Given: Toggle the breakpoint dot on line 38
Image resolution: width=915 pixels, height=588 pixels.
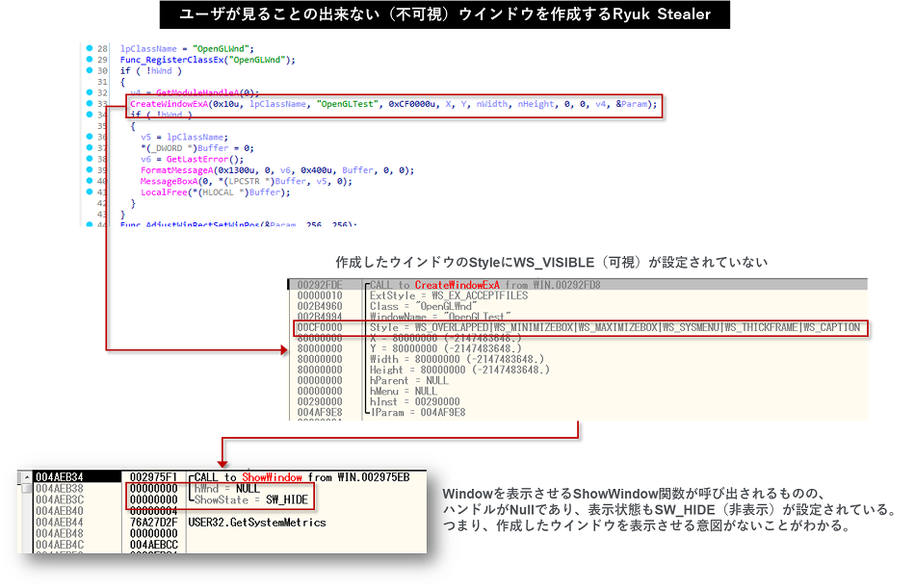Looking at the screenshot, I should [x=90, y=159].
